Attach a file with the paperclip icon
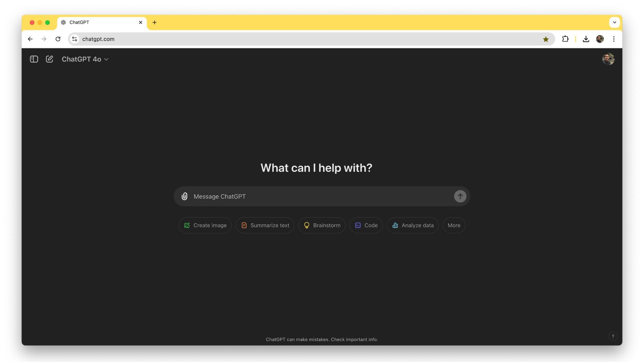This screenshot has height=362, width=644. coord(184,196)
